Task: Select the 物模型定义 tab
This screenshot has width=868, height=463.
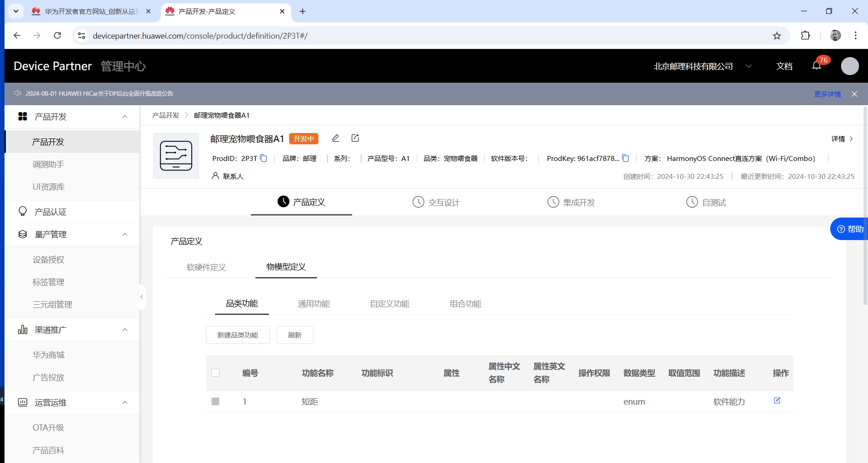Action: click(286, 267)
